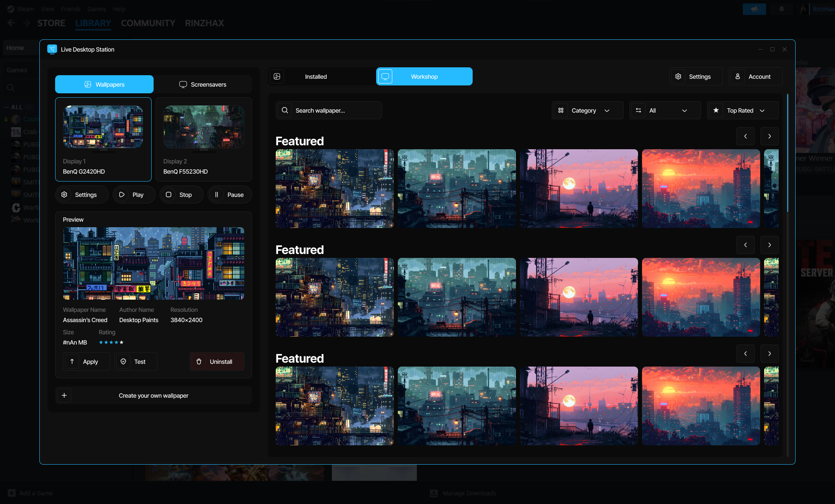This screenshot has width=835, height=504.
Task: Open the Steam Friends menu
Action: pos(71,9)
